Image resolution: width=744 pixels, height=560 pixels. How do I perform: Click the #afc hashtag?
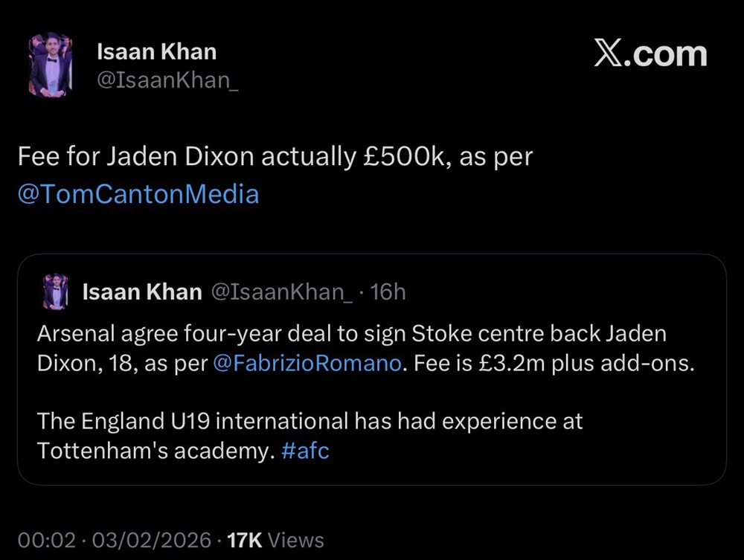point(306,451)
